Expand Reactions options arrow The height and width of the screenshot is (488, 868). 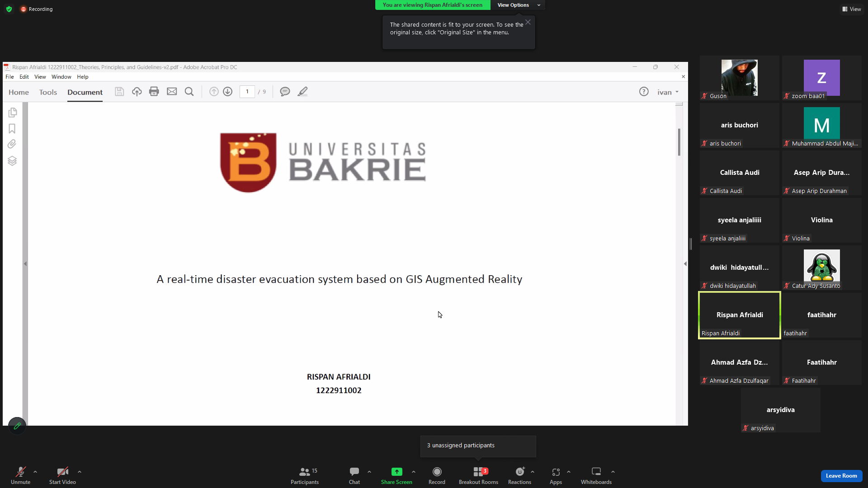[x=533, y=472]
